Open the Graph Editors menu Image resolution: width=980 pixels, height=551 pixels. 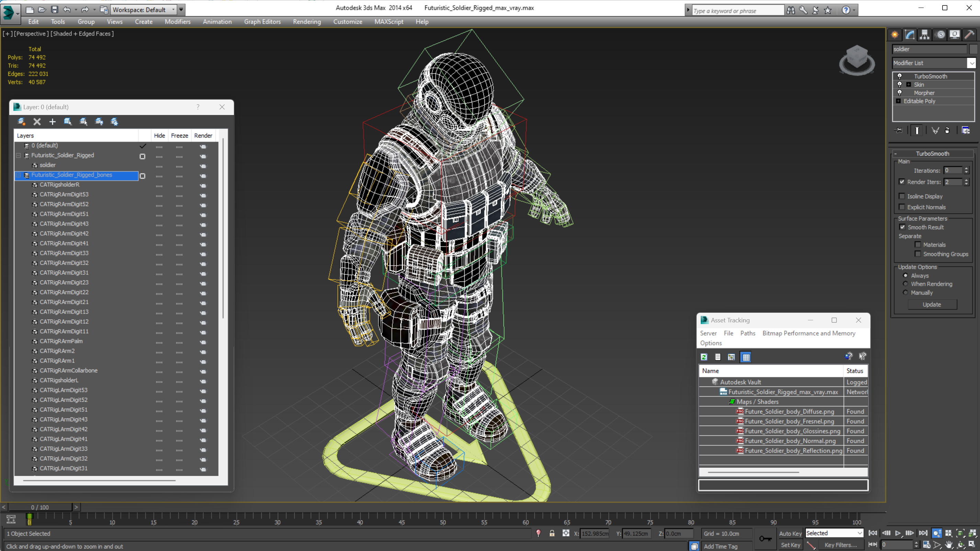(262, 22)
